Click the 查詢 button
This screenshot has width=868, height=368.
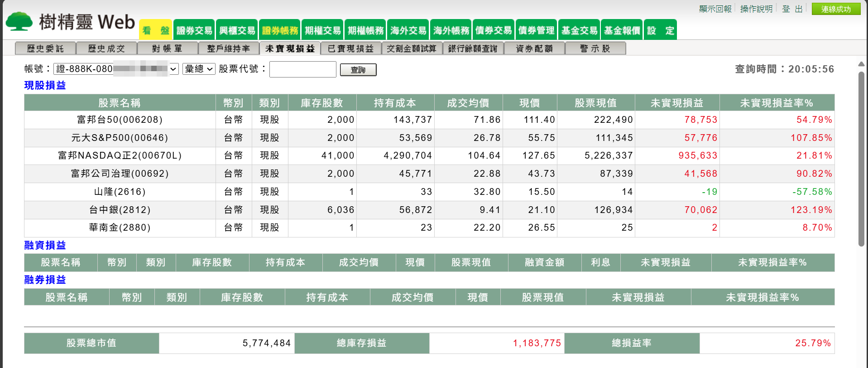(x=358, y=70)
